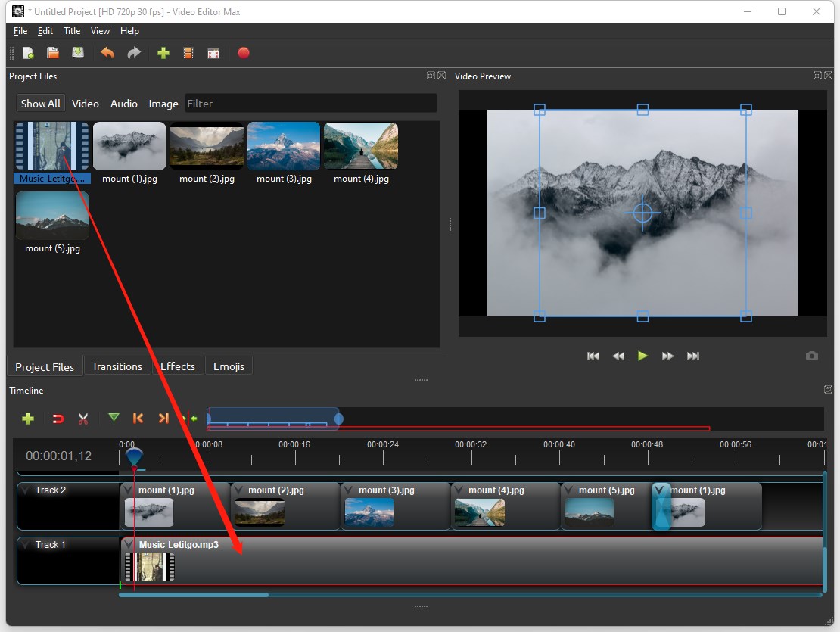Screen dimensions: 840x632
Task: Enable snapping with the magnet icon
Action: 58,419
